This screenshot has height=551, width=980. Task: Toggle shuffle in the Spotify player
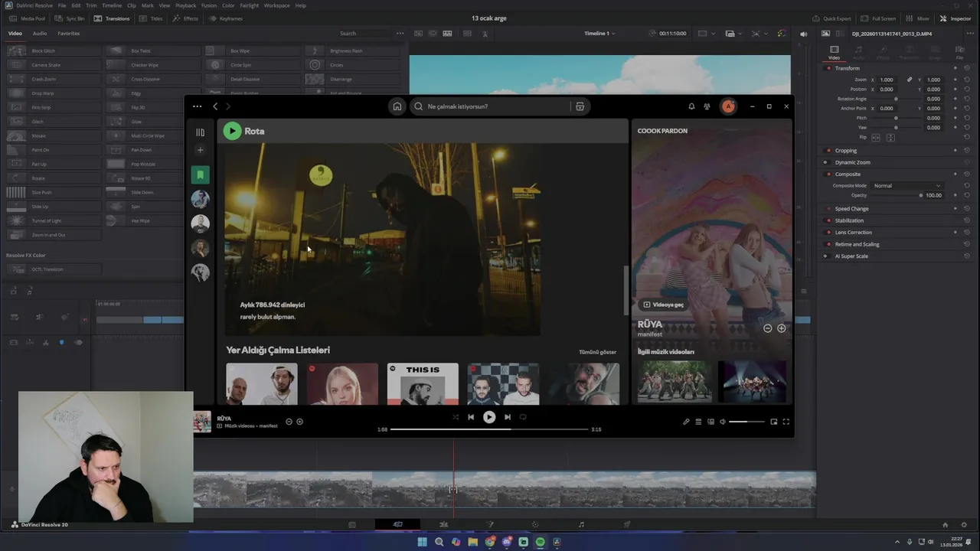pyautogui.click(x=456, y=417)
